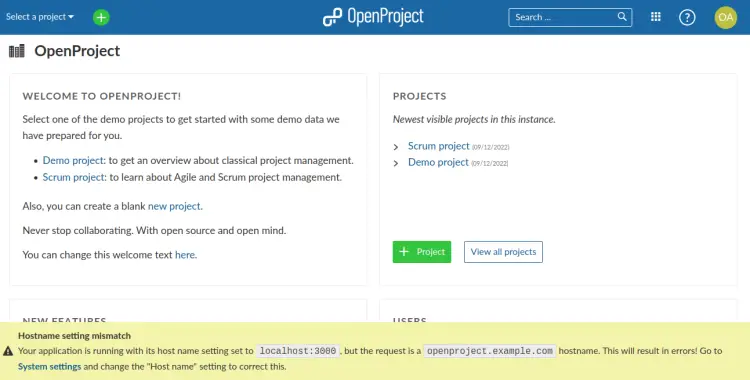Screen dimensions: 750x380
Task: Expand the Scrum project chevron
Action: point(396,147)
